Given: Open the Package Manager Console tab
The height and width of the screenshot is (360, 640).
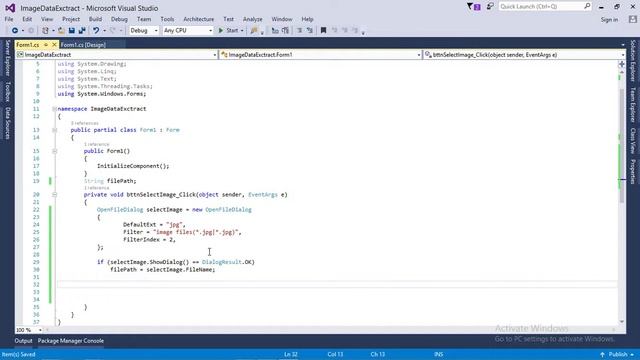Looking at the screenshot, I should (x=71, y=341).
